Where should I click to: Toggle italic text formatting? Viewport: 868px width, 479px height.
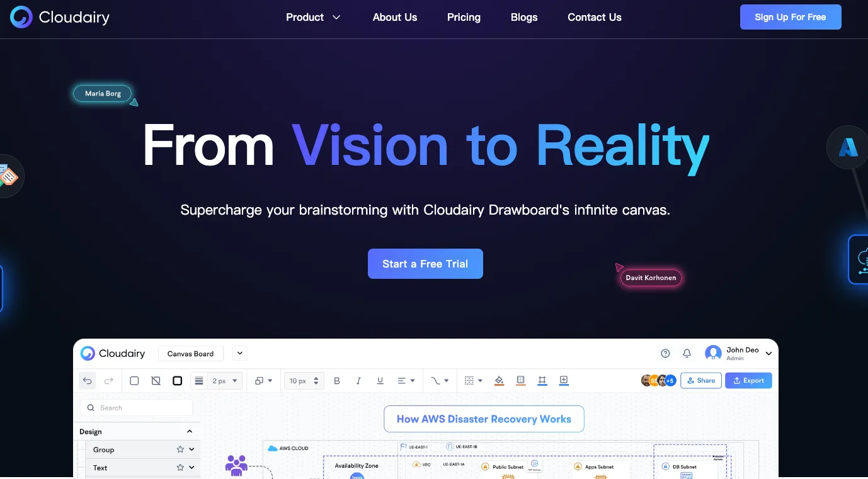[358, 381]
